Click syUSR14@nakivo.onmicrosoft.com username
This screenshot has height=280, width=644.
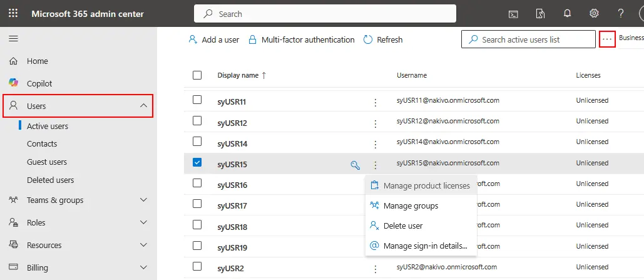point(448,142)
